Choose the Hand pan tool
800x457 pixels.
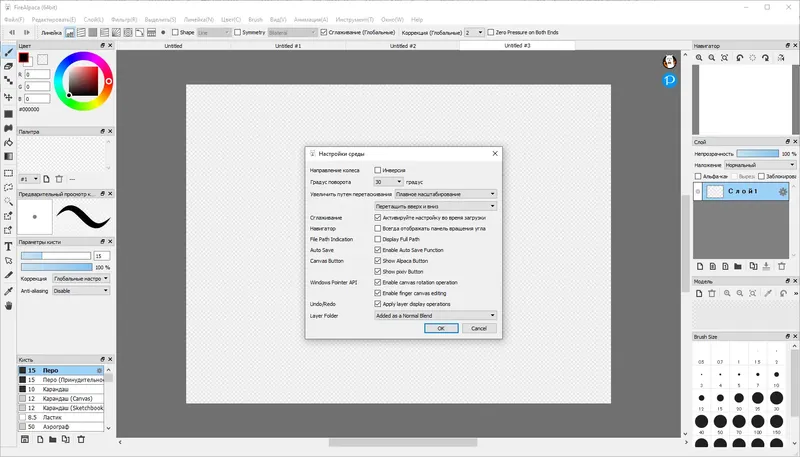(x=8, y=306)
